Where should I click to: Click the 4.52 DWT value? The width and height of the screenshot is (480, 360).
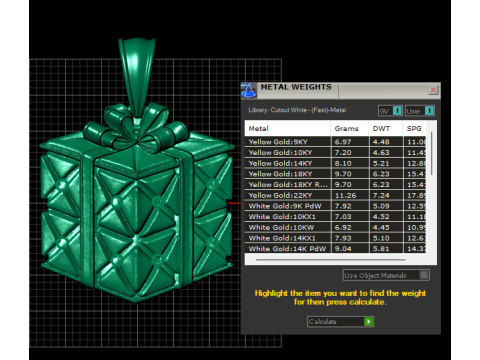click(x=381, y=216)
